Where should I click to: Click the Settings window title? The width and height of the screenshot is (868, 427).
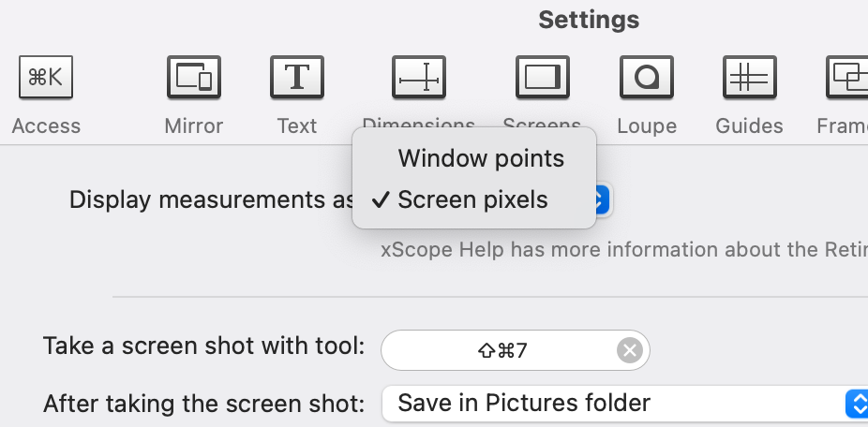click(589, 20)
